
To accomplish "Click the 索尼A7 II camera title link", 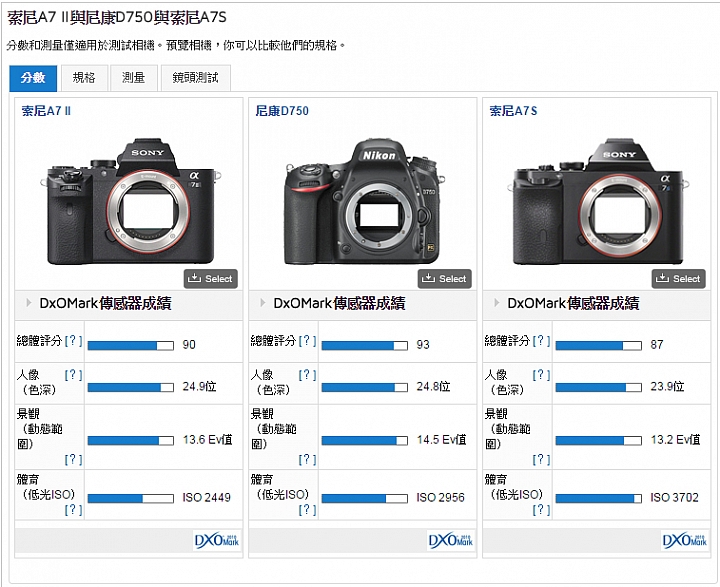I will [x=46, y=111].
